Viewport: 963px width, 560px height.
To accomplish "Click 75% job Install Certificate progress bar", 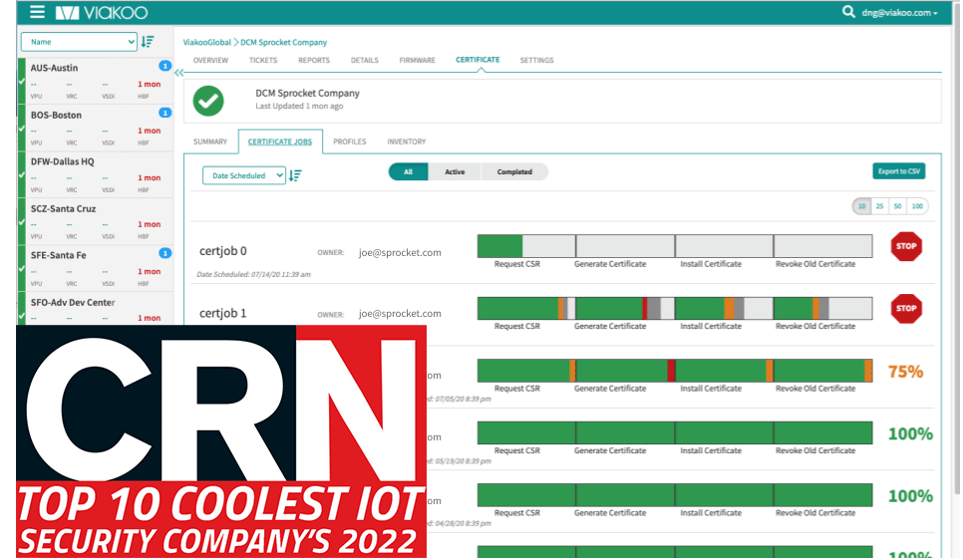I will (x=724, y=371).
